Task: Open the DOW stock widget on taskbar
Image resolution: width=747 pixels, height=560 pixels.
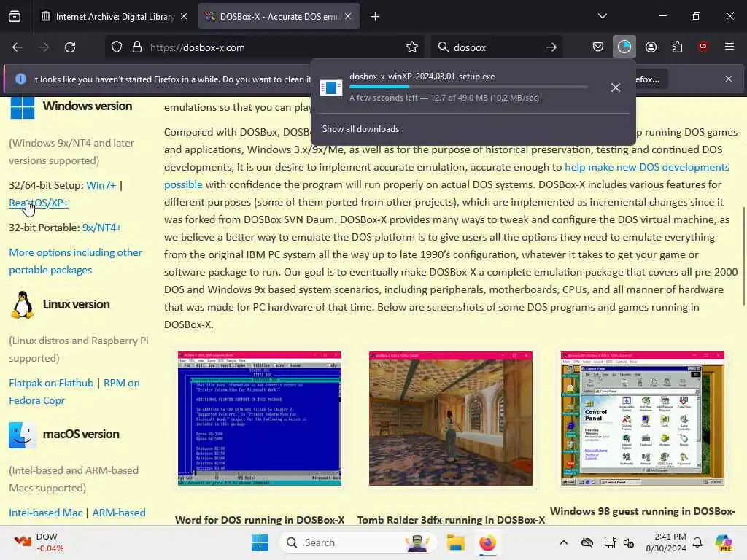Action: (39, 542)
